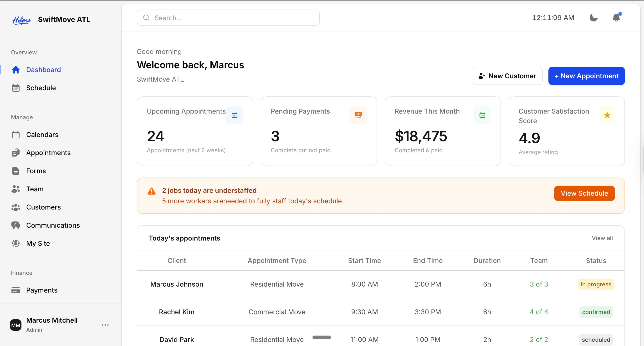The image size is (644, 346).
Task: Click the horizontal scrollbar handle in the table
Action: click(322, 337)
